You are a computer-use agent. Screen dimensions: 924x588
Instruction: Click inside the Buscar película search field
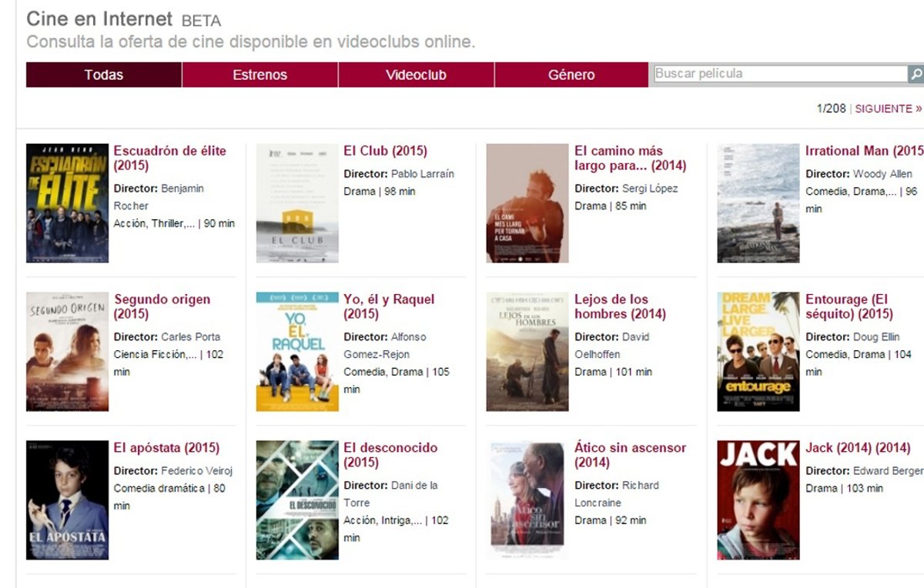point(779,74)
